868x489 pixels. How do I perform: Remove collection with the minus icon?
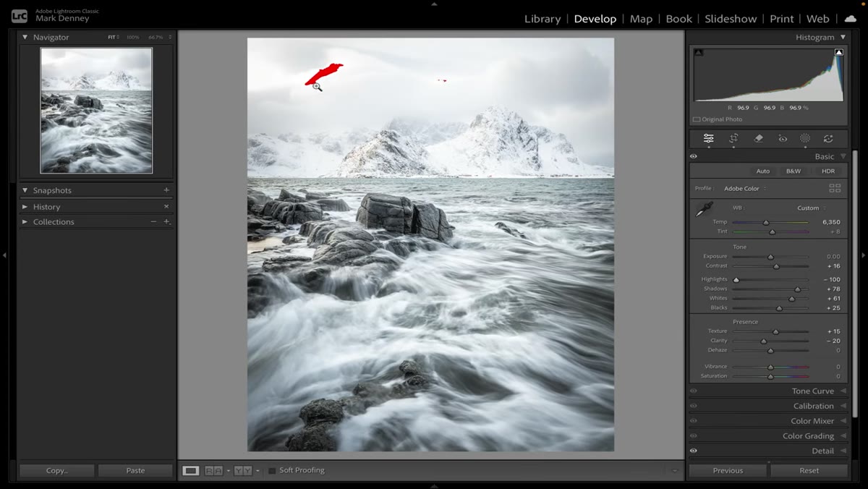tap(153, 222)
